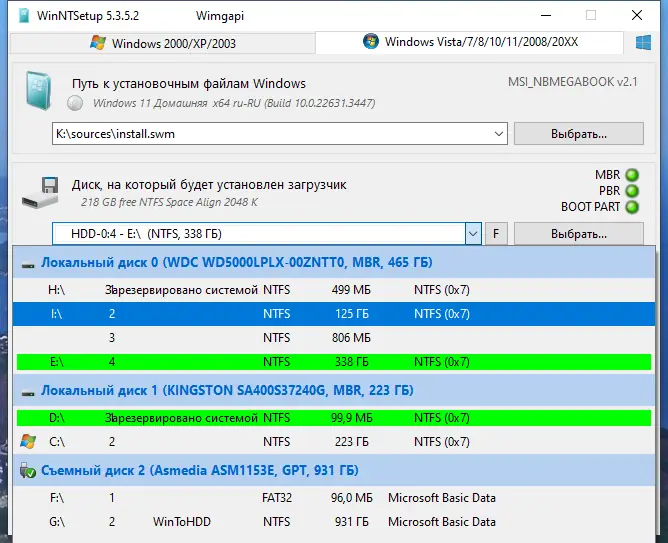668x543 pixels.
Task: Click the Wimgapi label in title bar
Action: coord(220,16)
